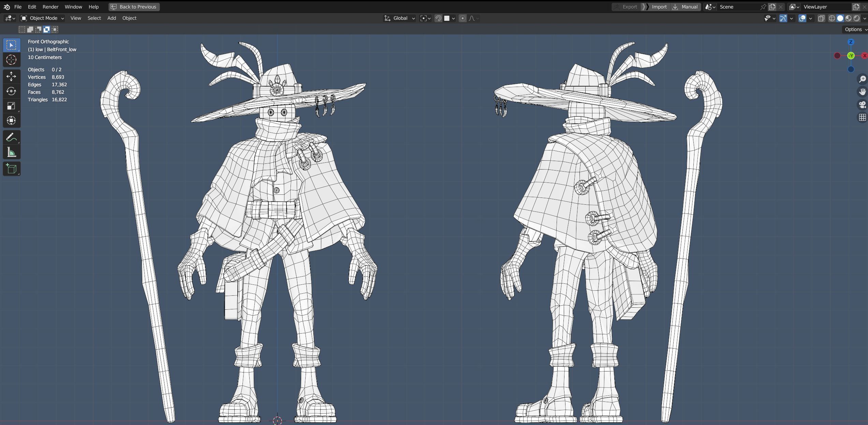Image resolution: width=868 pixels, height=425 pixels.
Task: Set selection mode to intersect
Action: [x=55, y=29]
